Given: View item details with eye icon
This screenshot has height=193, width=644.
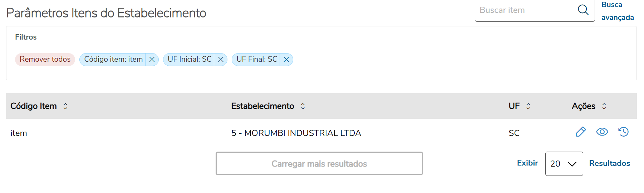Looking at the screenshot, I should 602,132.
